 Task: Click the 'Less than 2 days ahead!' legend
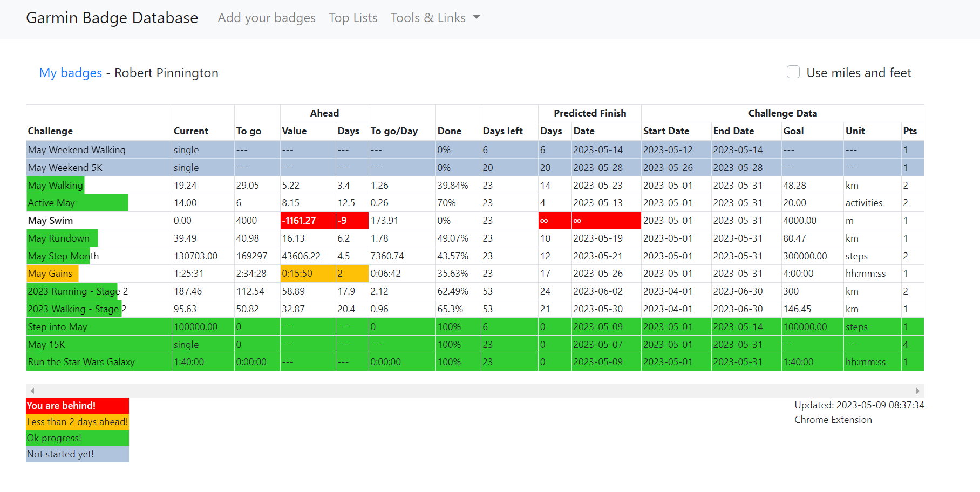(77, 422)
